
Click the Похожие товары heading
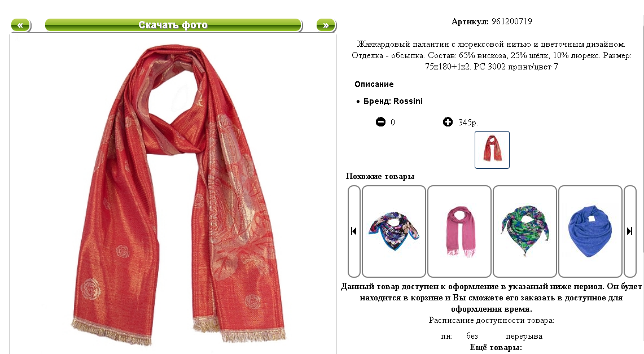click(x=380, y=176)
